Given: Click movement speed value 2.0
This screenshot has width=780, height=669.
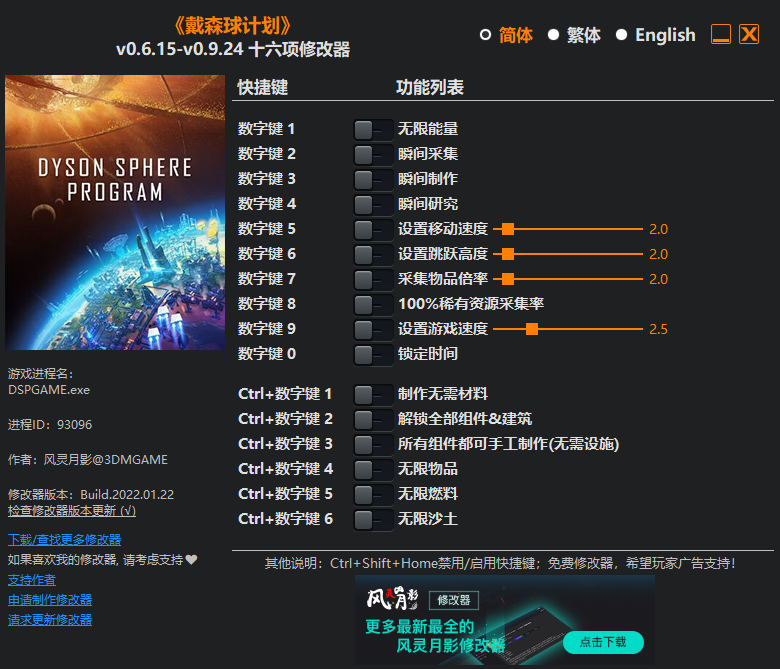Looking at the screenshot, I should tap(658, 229).
